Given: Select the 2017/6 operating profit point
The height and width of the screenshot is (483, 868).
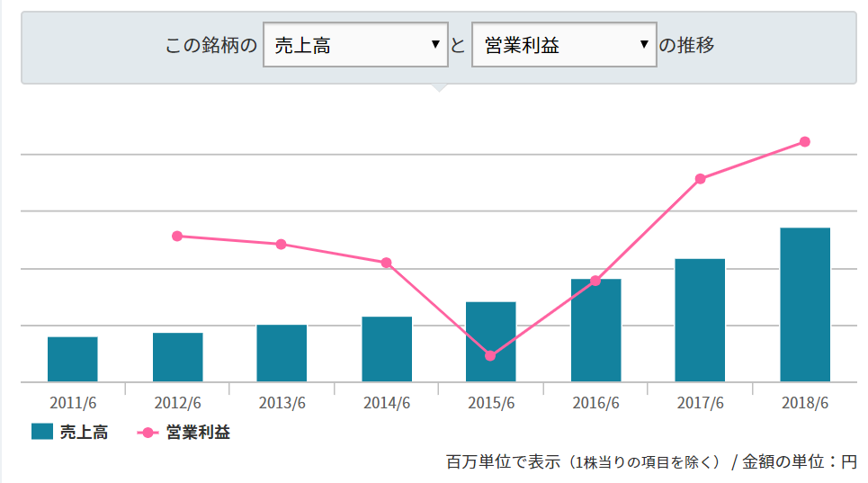Looking at the screenshot, I should [x=700, y=178].
